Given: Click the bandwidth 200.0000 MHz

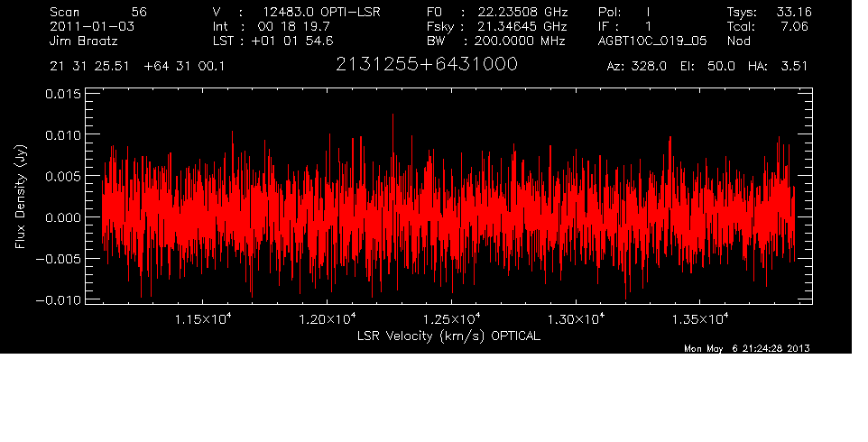Looking at the screenshot, I should (521, 41).
